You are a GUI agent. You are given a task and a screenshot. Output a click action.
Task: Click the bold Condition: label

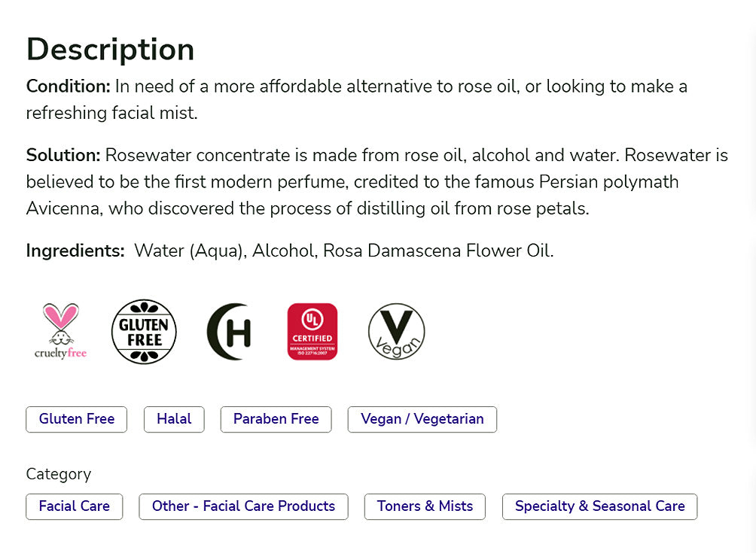tap(68, 87)
